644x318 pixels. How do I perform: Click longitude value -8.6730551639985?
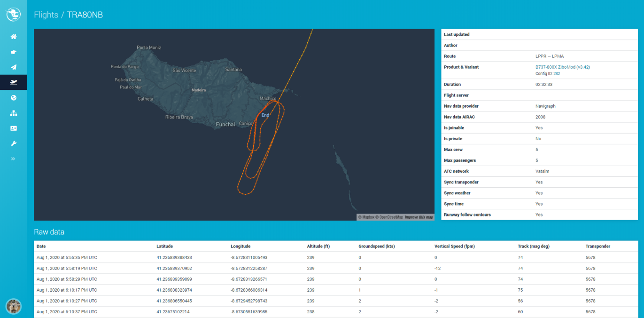(x=249, y=312)
